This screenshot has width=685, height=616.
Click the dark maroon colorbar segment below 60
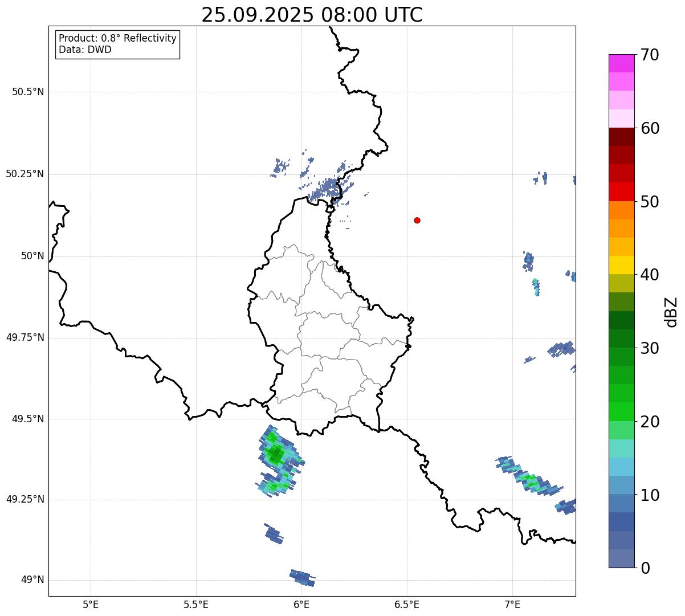pyautogui.click(x=621, y=137)
